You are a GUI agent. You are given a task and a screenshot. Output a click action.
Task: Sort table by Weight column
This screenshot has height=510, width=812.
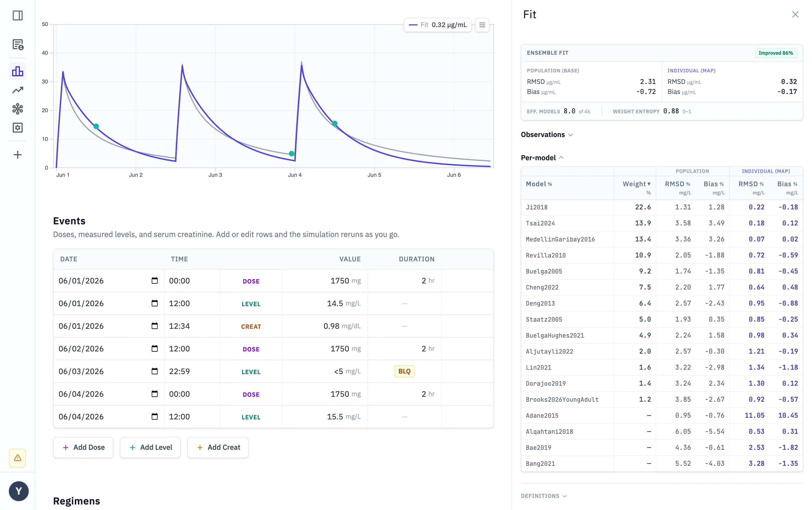636,184
